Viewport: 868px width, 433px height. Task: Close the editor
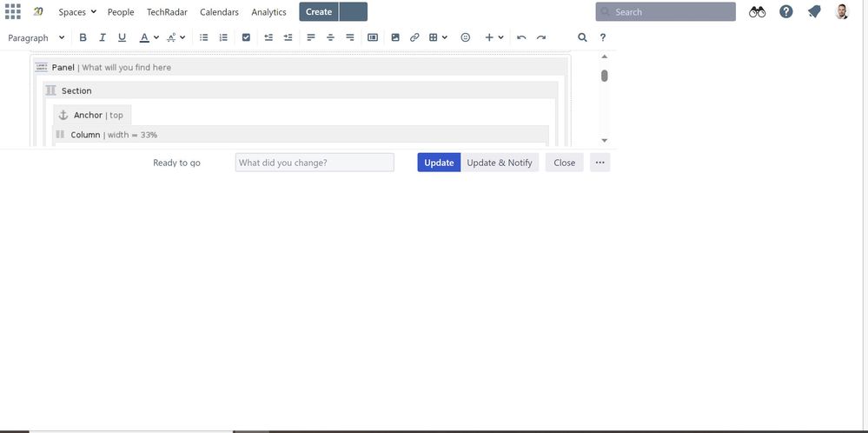click(x=564, y=163)
